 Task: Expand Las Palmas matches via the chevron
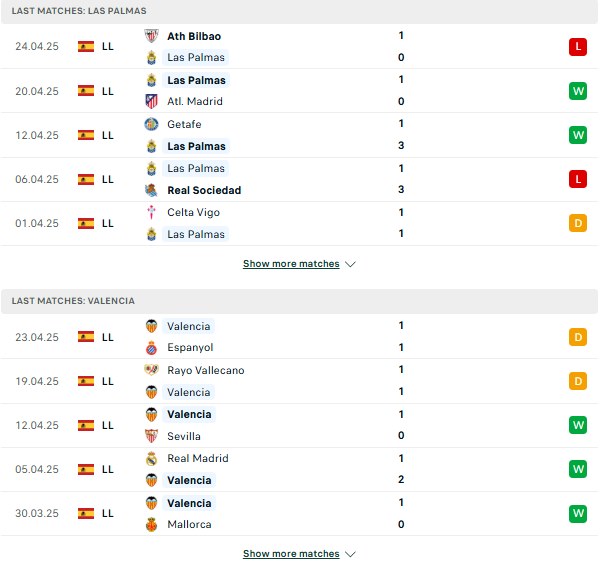coord(350,264)
